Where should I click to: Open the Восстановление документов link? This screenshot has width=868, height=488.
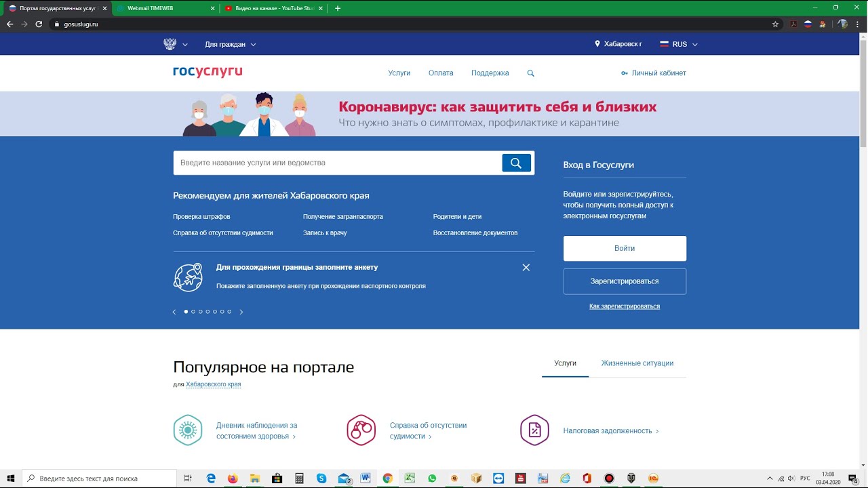[x=475, y=233]
